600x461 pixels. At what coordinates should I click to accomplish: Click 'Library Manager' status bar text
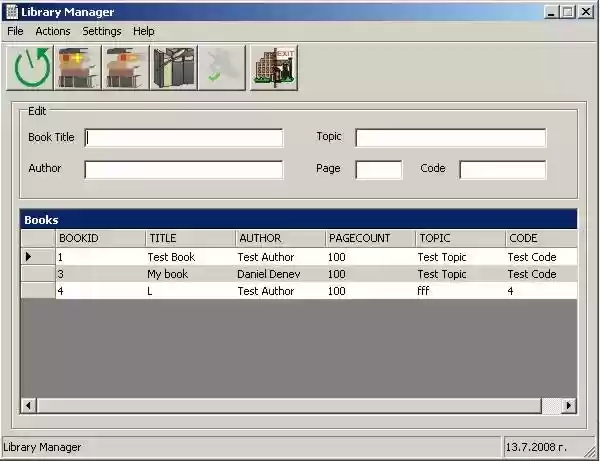[x=42, y=447]
